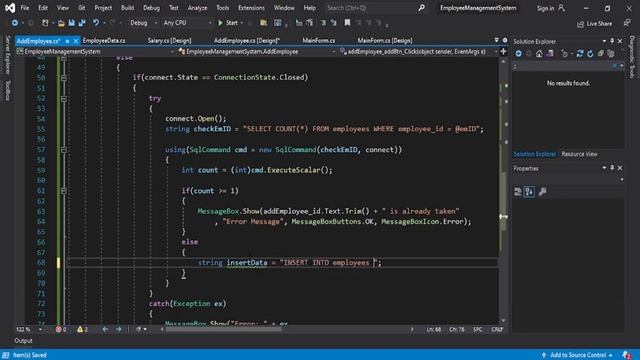Click the Save All icon
Viewport: 640px width, 360px height.
click(82, 23)
